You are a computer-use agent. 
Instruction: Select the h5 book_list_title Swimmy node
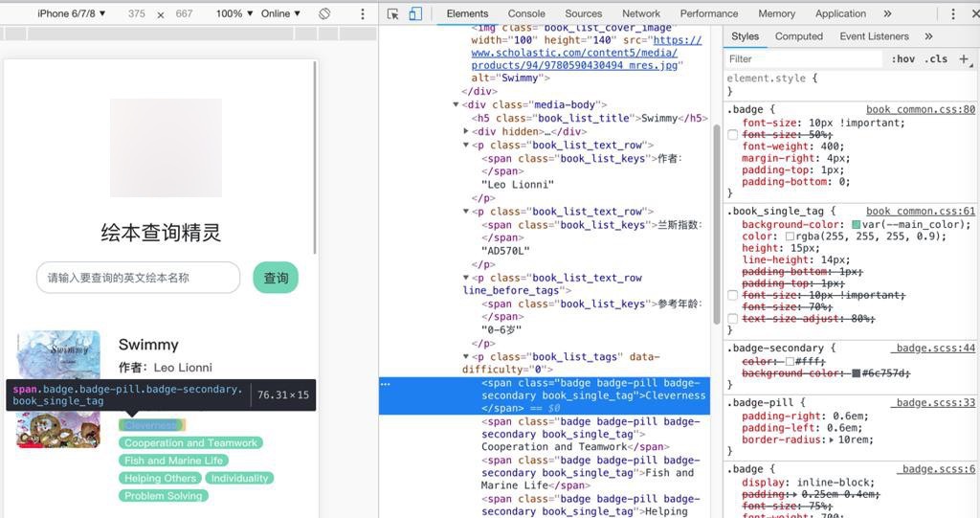[590, 118]
